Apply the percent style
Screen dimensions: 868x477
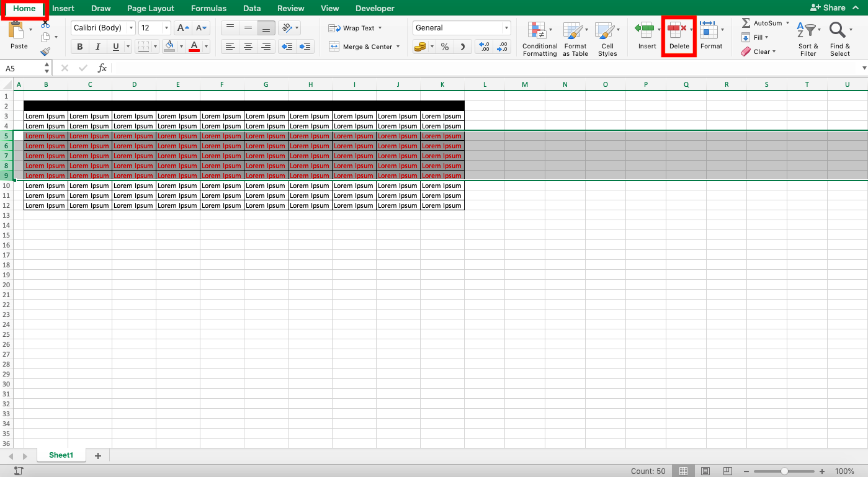[x=445, y=47]
